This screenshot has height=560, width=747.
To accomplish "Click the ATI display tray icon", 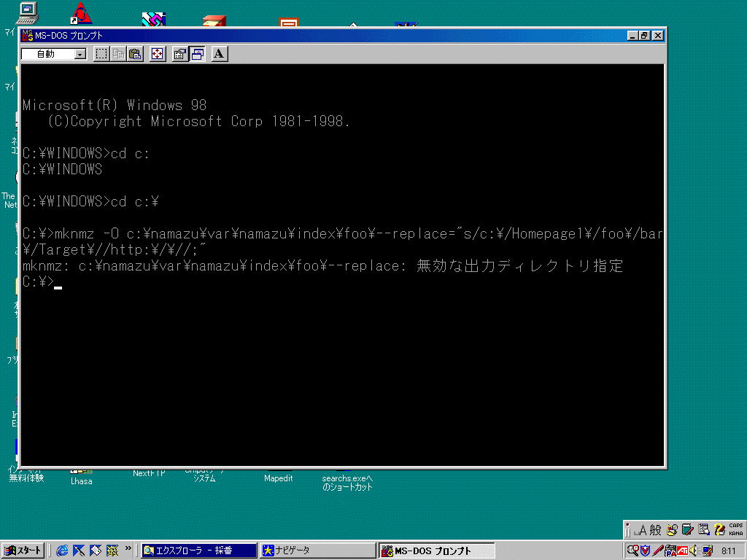I will click(x=683, y=551).
